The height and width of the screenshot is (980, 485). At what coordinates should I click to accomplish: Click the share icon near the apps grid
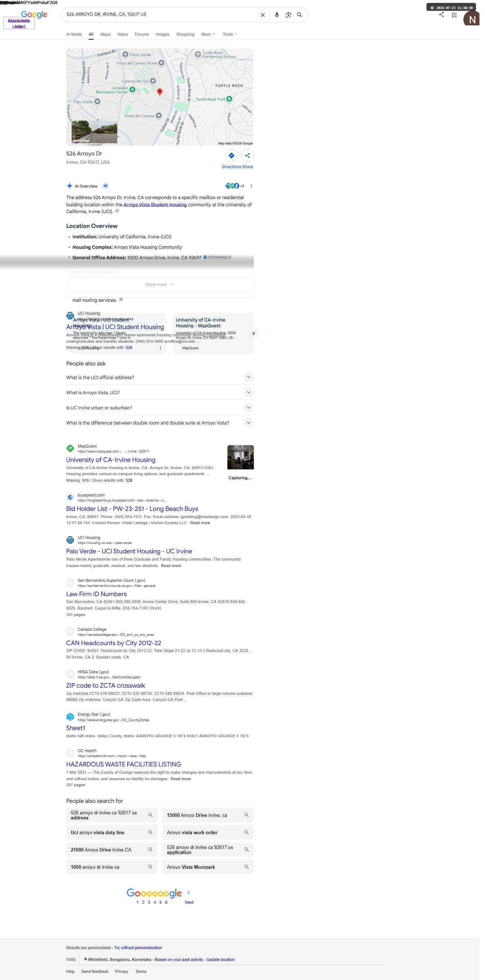441,14
